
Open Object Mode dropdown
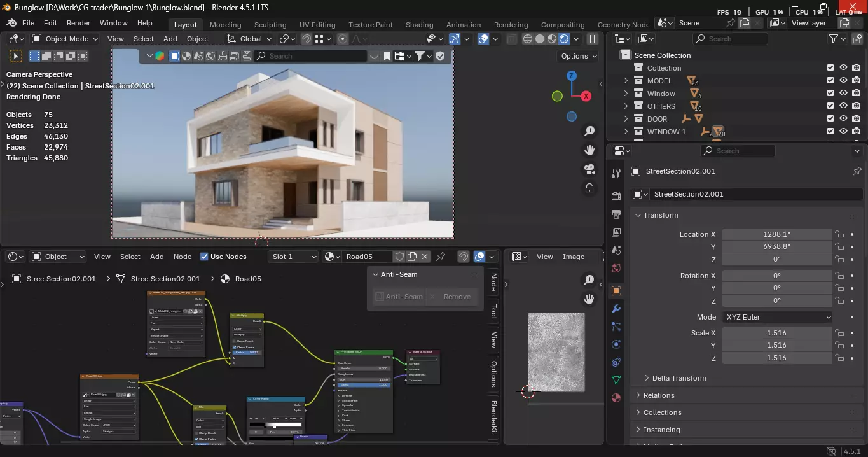point(65,39)
